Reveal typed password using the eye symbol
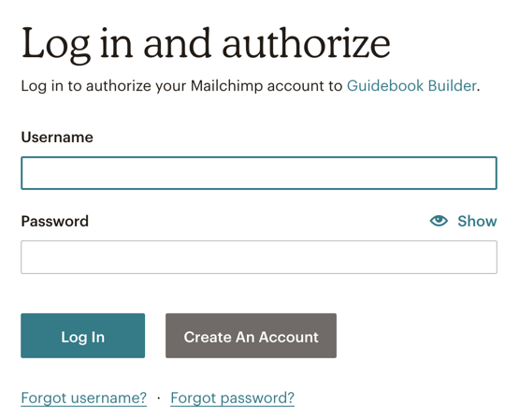This screenshot has height=420, width=519. (x=439, y=221)
